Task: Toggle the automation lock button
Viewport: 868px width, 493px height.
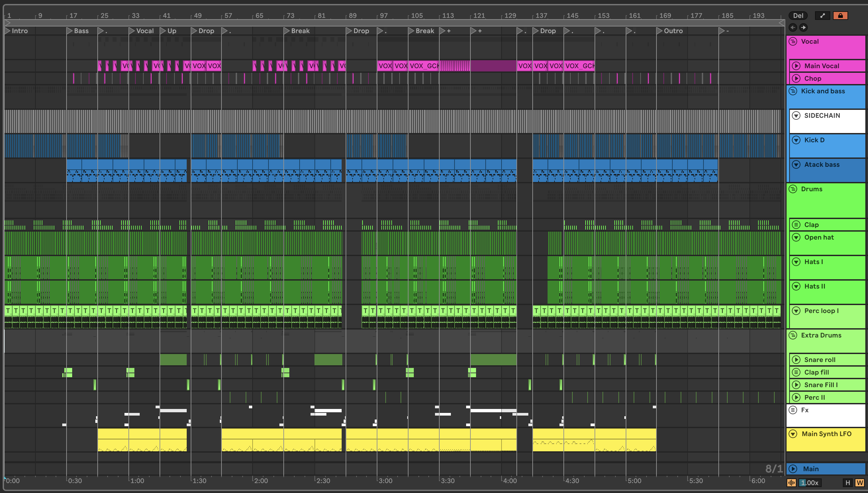Action: click(x=840, y=16)
